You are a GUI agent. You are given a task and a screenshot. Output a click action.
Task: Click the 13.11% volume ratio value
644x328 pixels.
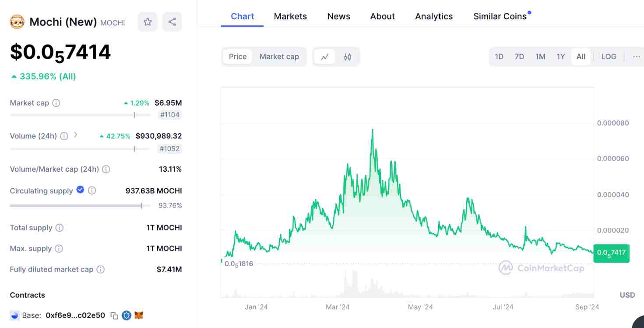(x=170, y=169)
